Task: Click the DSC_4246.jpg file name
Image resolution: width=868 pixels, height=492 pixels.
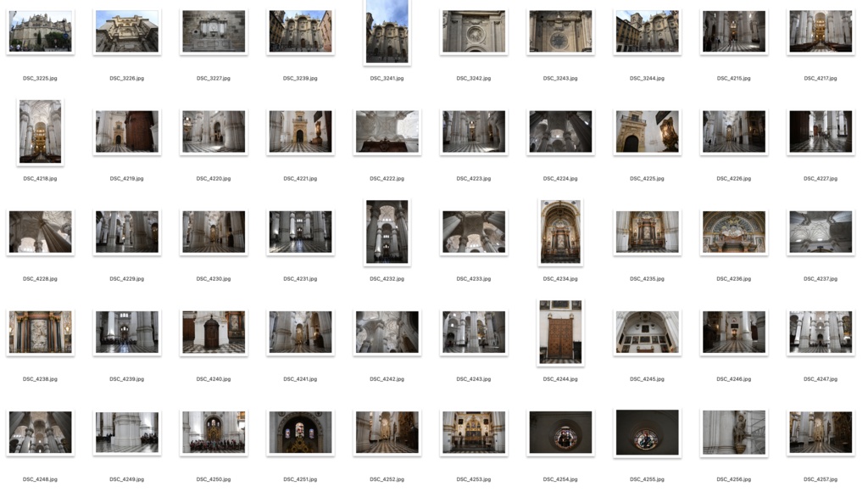Action: (x=734, y=379)
